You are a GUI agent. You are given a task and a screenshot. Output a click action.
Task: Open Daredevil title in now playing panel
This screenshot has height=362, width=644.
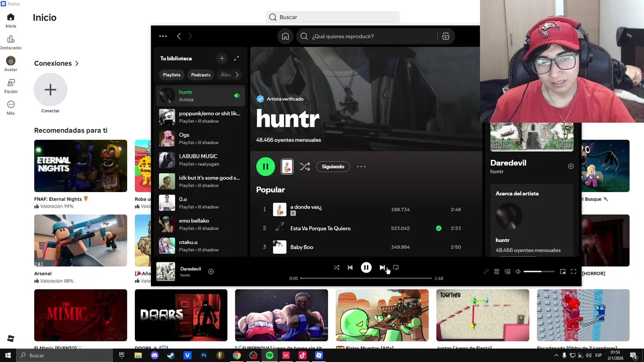pos(508,163)
